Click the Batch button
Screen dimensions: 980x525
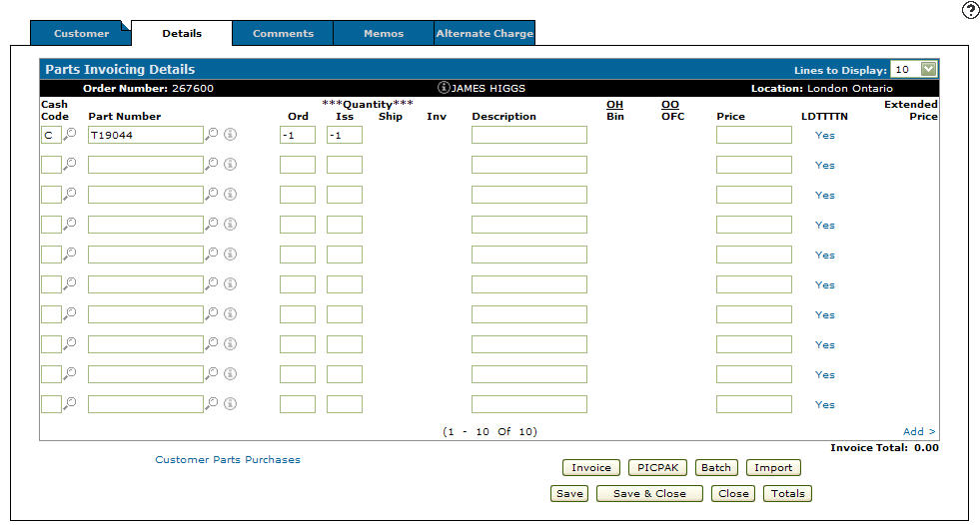[x=716, y=467]
